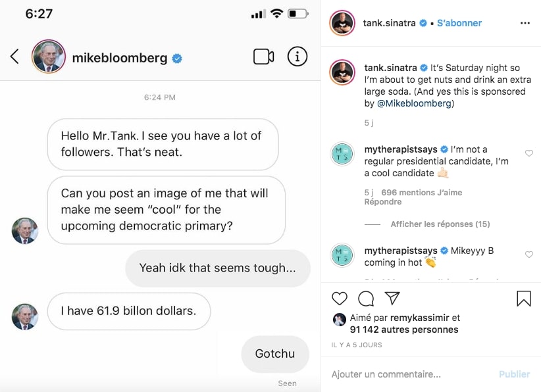Image resolution: width=541 pixels, height=392 pixels.
Task: Open a video call with mikebloomberg
Action: [x=263, y=57]
